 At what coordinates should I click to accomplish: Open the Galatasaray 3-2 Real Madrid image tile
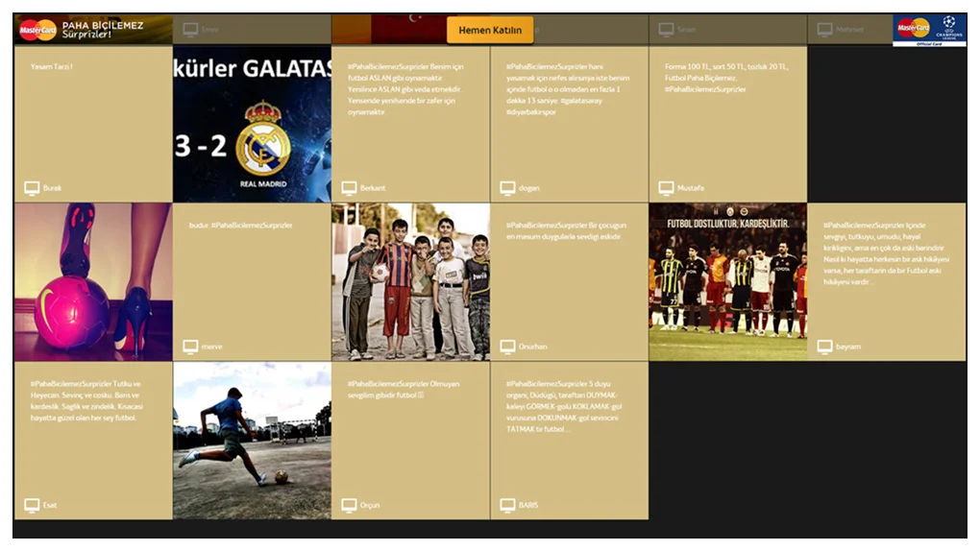pyautogui.click(x=252, y=124)
